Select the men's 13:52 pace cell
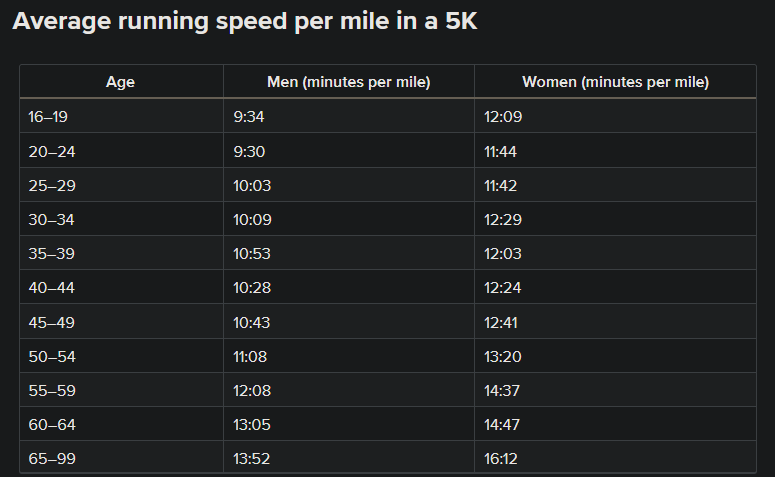This screenshot has width=775, height=477. (252, 458)
